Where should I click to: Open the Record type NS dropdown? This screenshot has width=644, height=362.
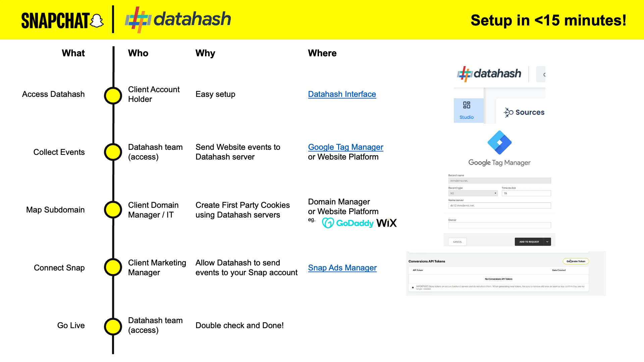pos(473,193)
